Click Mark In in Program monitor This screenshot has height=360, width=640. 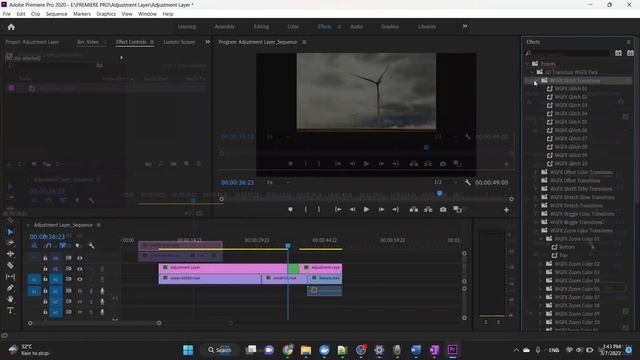pos(305,209)
